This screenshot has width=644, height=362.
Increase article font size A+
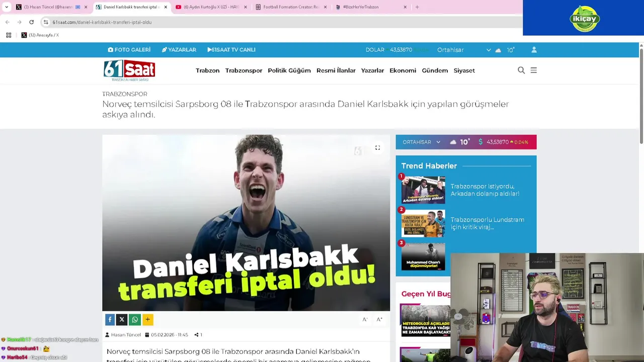coord(379,319)
